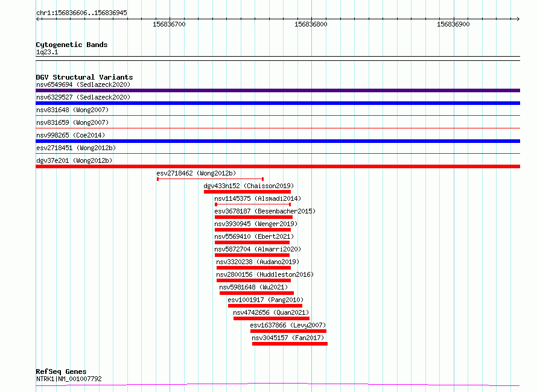Open the nsv2800156 (Huddleston2016) variant

265,274
